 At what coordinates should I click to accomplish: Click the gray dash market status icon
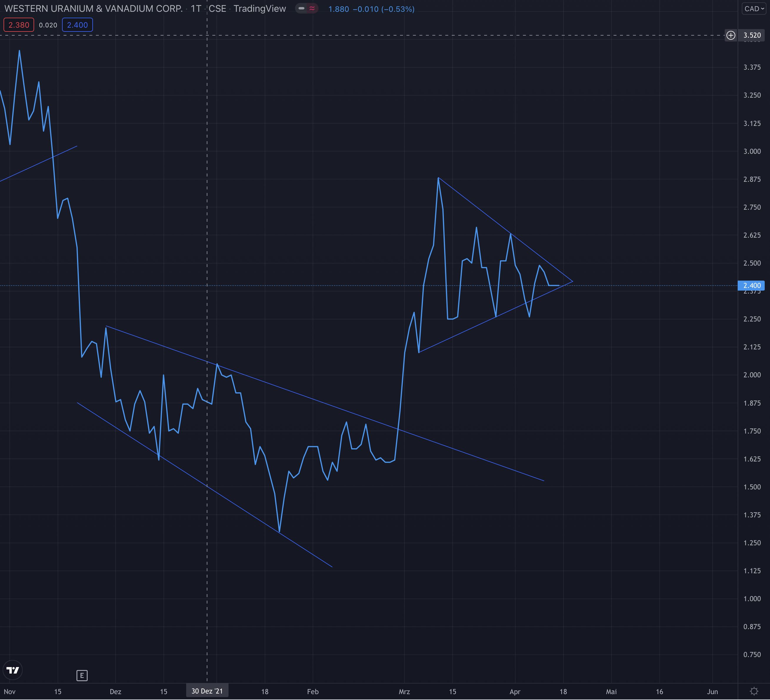301,9
